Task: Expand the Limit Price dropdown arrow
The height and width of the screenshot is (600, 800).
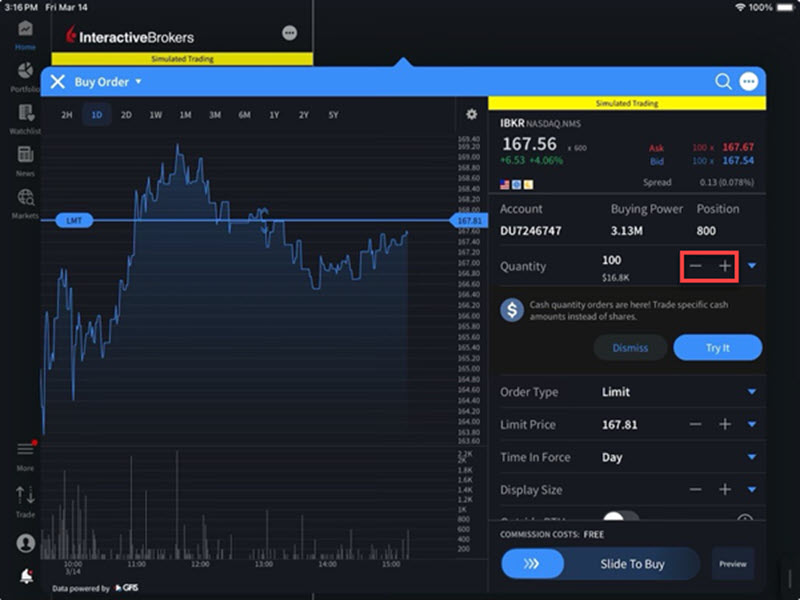Action: [752, 424]
